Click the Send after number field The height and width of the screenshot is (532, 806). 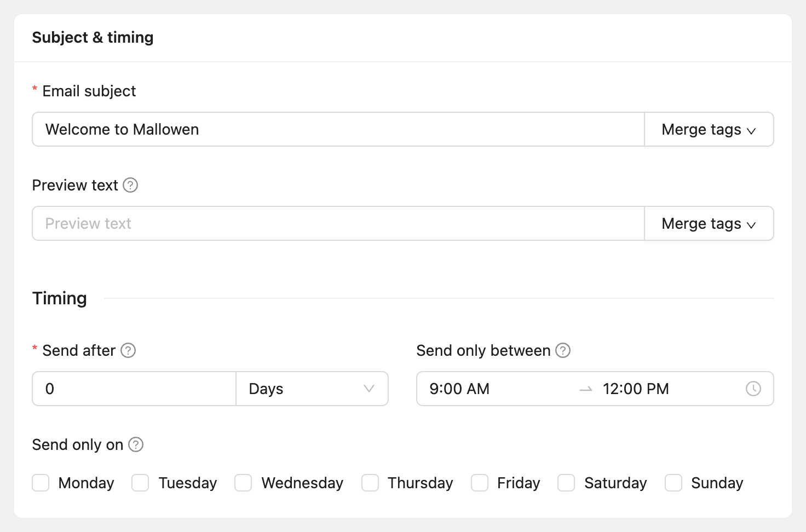134,389
